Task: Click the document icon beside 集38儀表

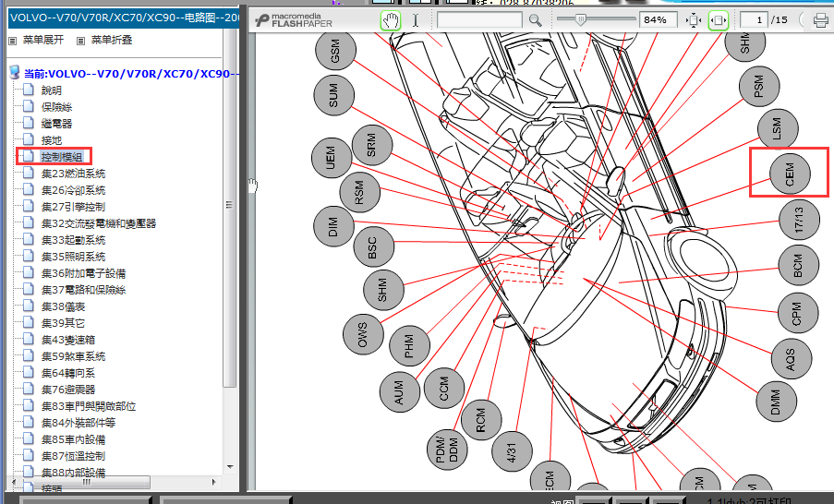Action: pyautogui.click(x=29, y=306)
